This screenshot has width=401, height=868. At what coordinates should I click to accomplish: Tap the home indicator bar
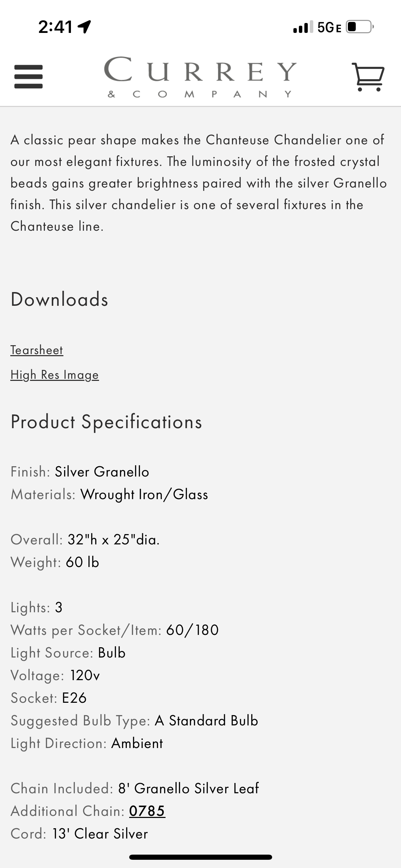[x=200, y=857]
